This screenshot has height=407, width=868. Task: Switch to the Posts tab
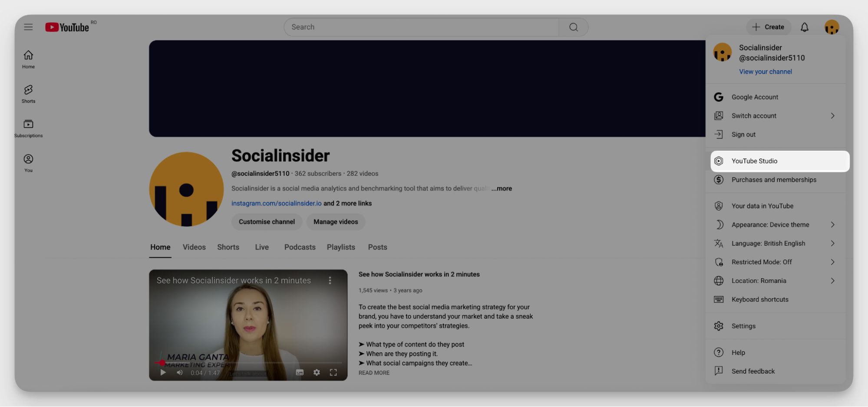pyautogui.click(x=377, y=247)
